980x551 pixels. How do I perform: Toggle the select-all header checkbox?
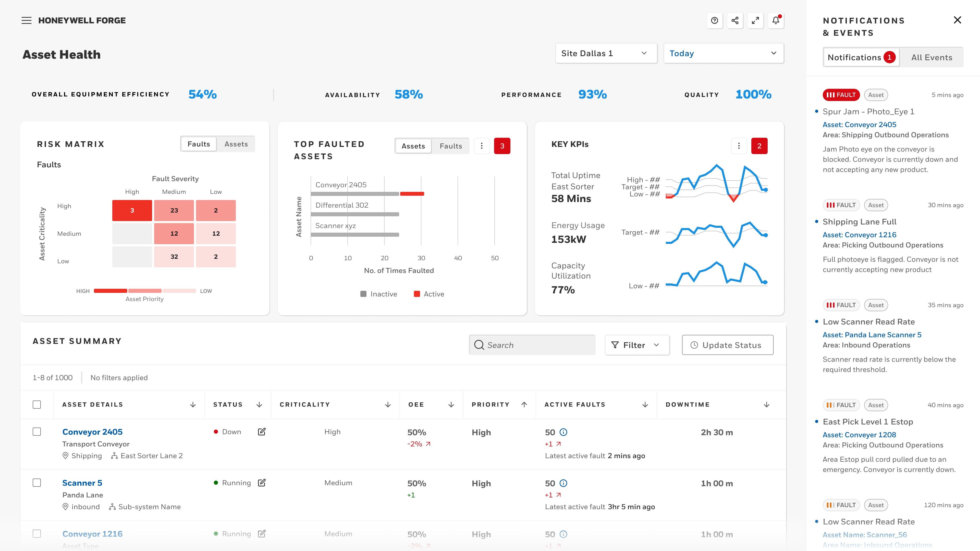point(37,405)
